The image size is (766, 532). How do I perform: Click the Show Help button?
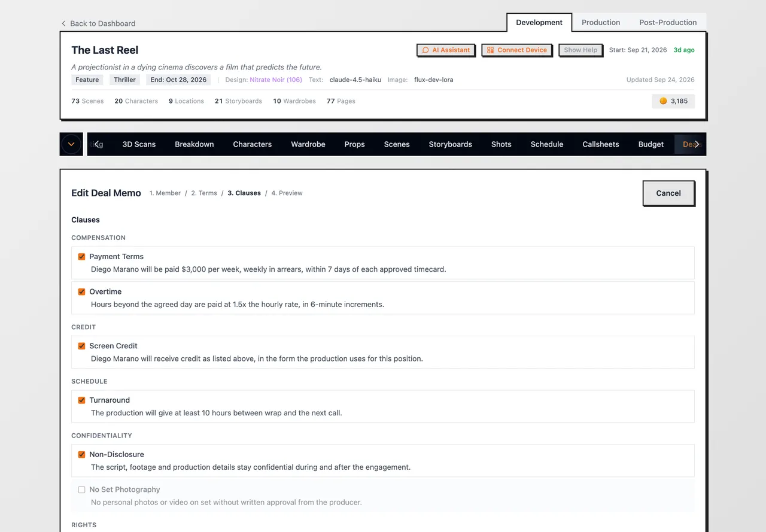point(580,50)
